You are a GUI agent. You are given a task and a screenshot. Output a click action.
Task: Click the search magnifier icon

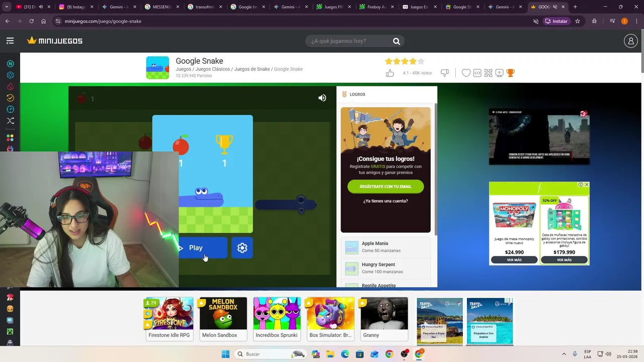396,41
